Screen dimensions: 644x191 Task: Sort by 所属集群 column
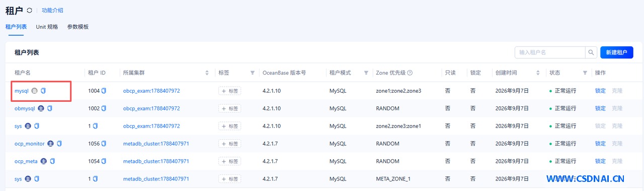(x=207, y=73)
